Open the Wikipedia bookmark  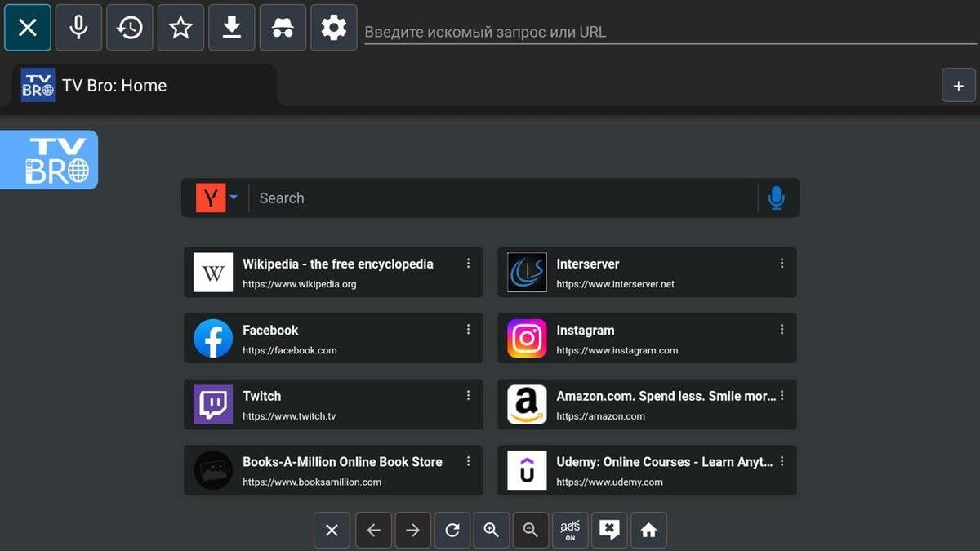tap(333, 273)
